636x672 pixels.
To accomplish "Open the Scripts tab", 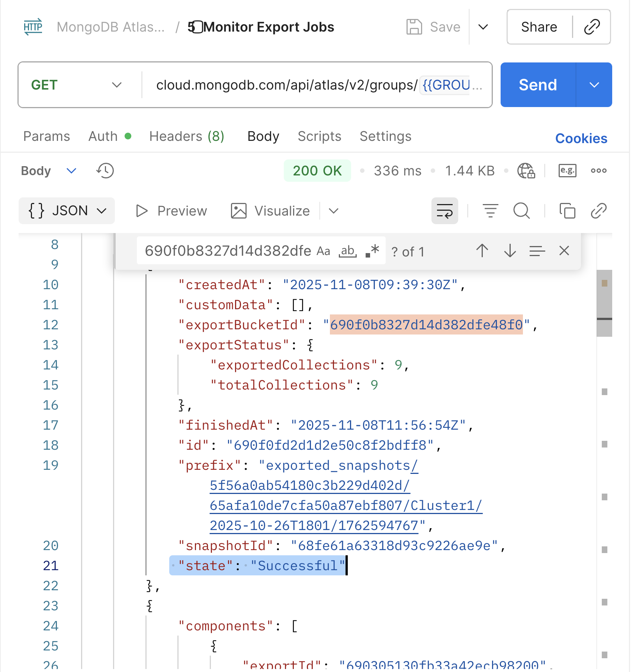I will tap(319, 136).
